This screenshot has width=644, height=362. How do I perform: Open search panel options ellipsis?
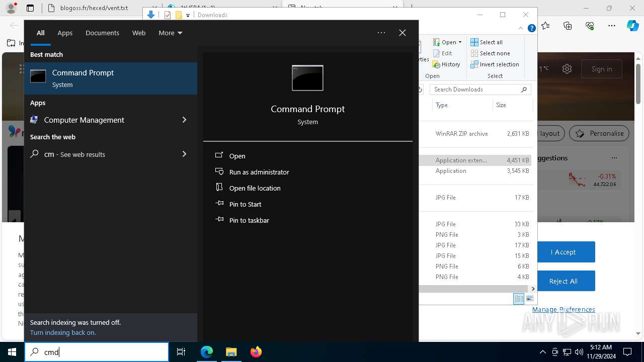click(381, 33)
